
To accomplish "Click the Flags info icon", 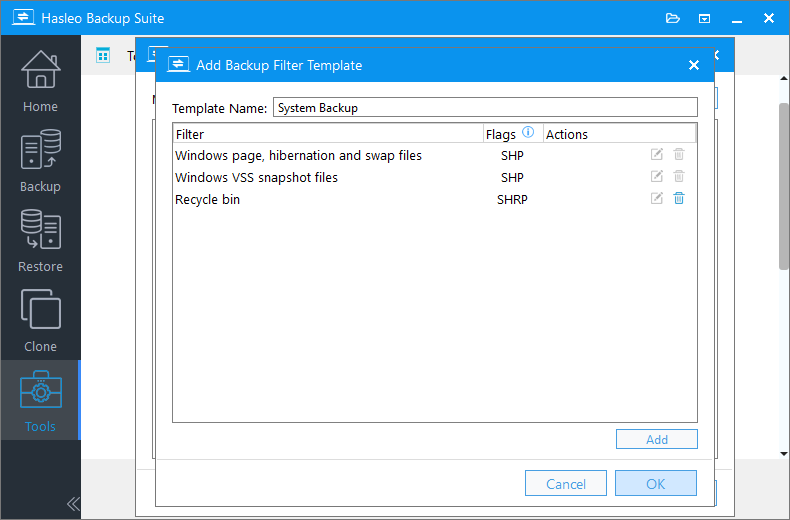I will (x=528, y=132).
